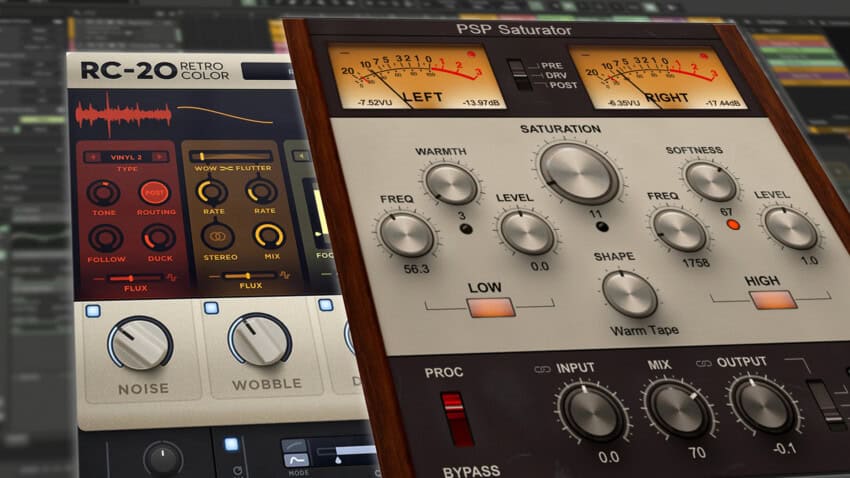Screen dimensions: 850x478
Task: Enable the NOISE module power toggle
Action: [x=92, y=311]
